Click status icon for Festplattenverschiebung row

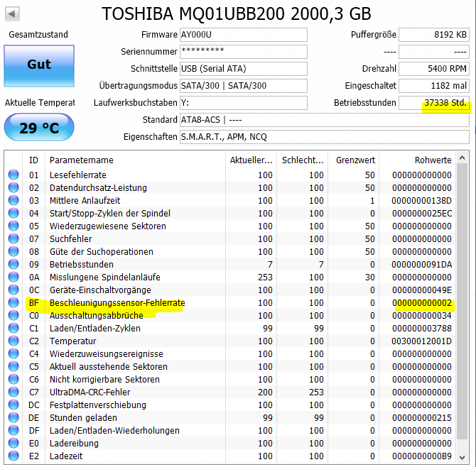[x=13, y=405]
